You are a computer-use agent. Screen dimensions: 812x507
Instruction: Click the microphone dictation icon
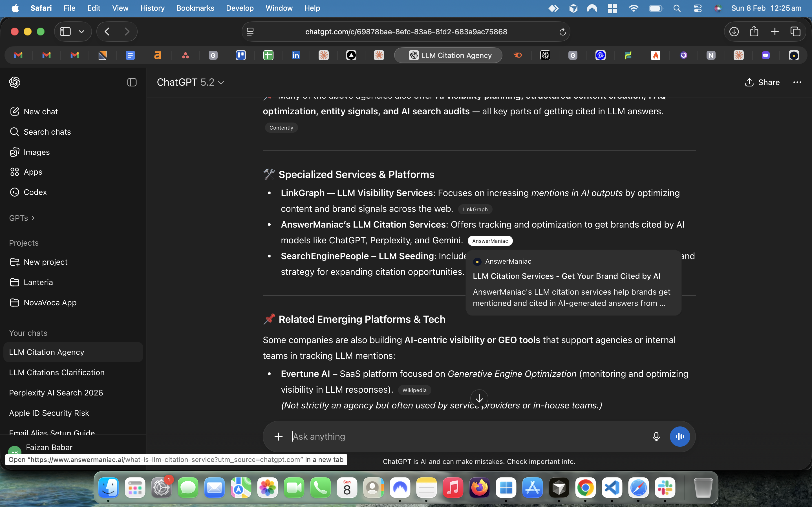coord(656,436)
